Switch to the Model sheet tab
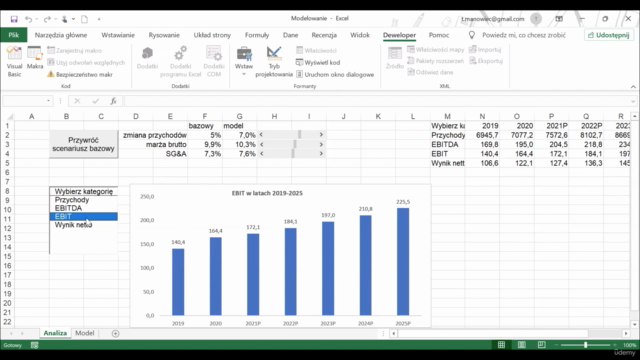 (x=84, y=333)
